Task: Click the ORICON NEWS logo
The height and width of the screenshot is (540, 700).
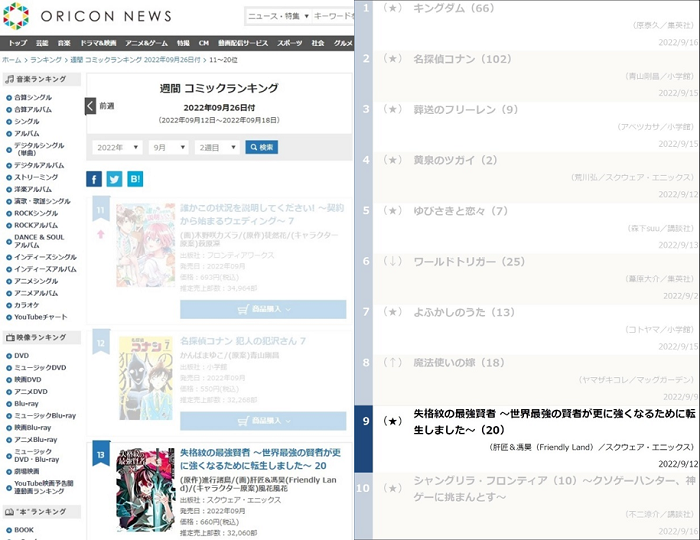Action: pyautogui.click(x=87, y=16)
